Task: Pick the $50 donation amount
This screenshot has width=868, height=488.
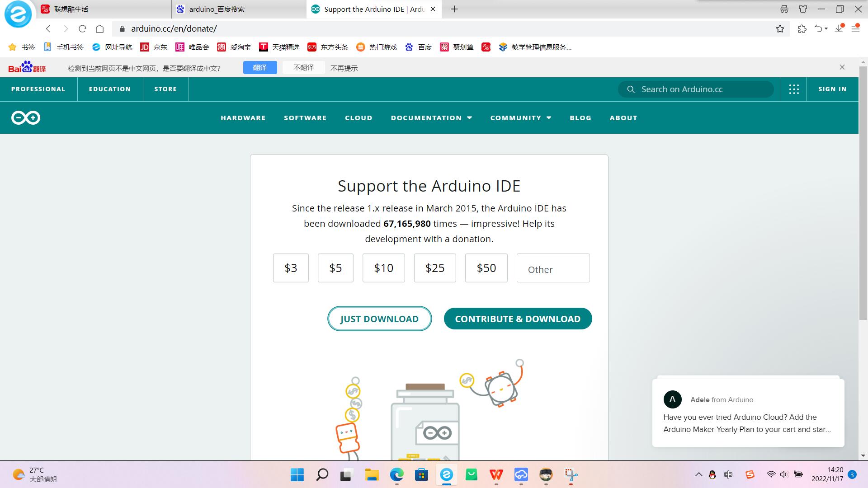Action: pyautogui.click(x=486, y=268)
